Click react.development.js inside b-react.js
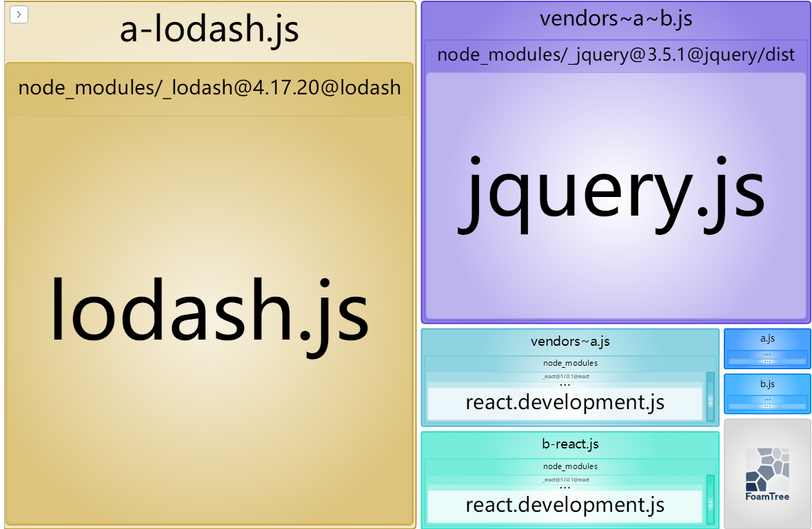812x529 pixels. click(565, 506)
